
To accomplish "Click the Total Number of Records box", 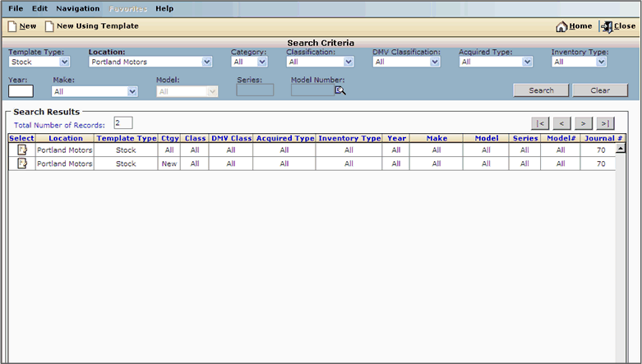I will coord(123,122).
